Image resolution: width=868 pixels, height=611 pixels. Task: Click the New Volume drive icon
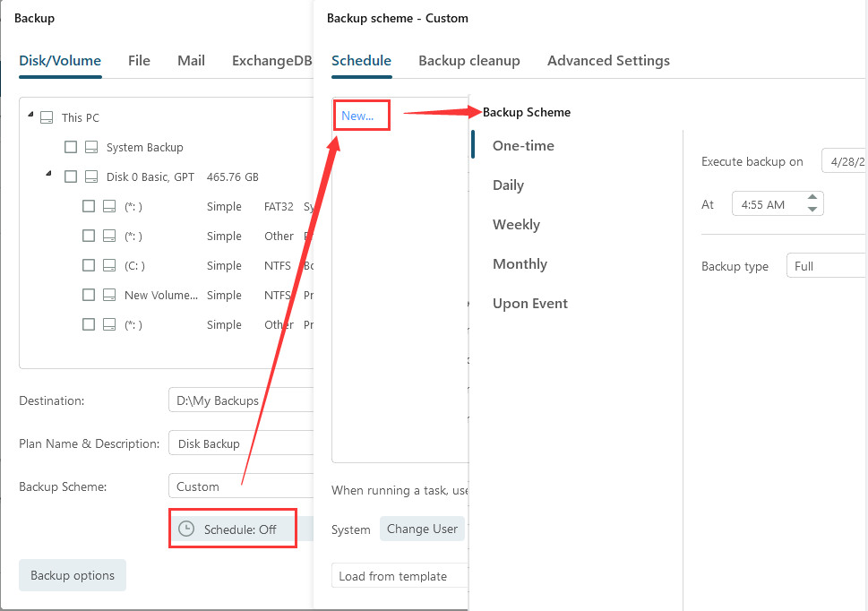click(x=108, y=295)
